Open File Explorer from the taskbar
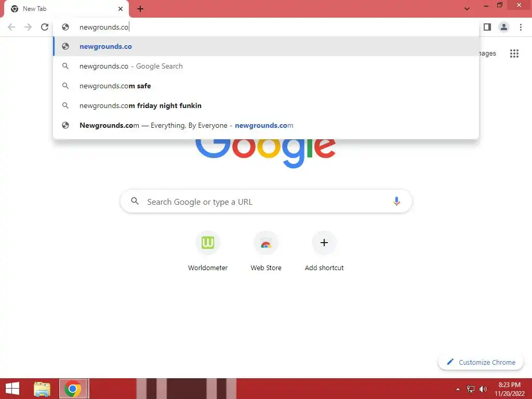 coord(42,389)
